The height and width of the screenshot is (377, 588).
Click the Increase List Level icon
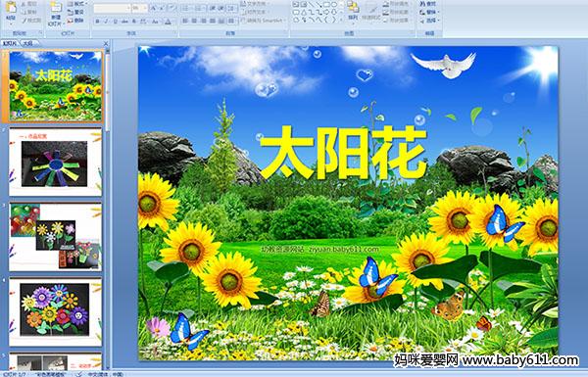(220, 8)
